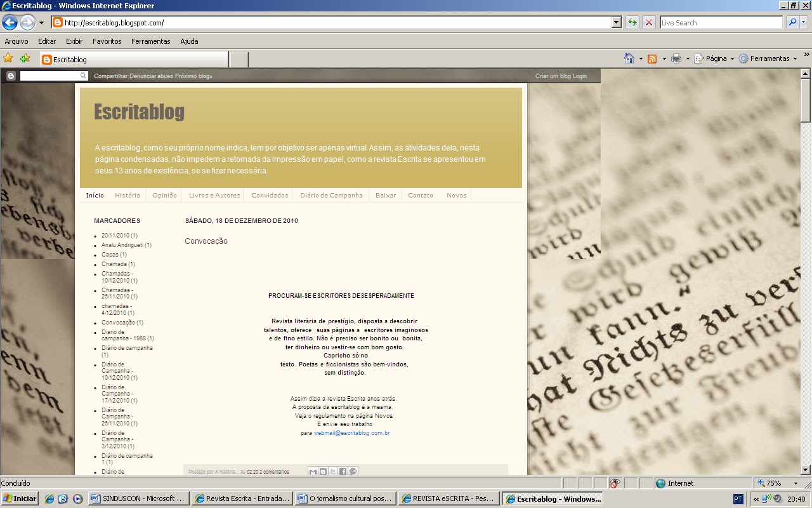Refresh the page with the green arrows icon
Viewport: 812px width, 508px height.
pyautogui.click(x=632, y=23)
